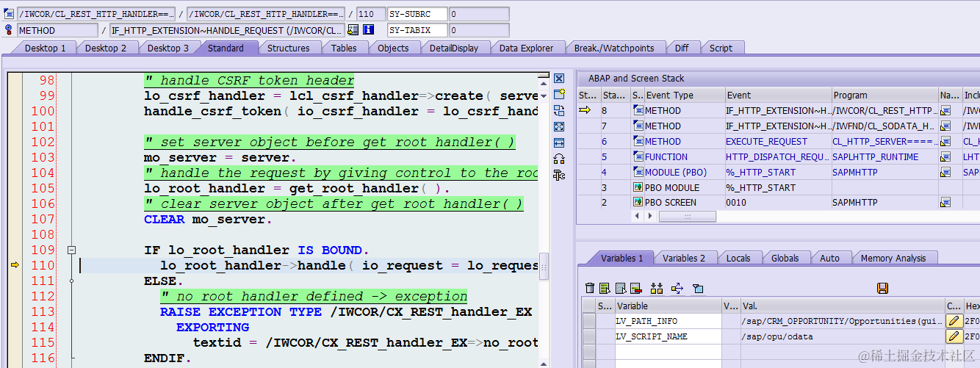The image size is (980, 368).
Task: Switch to Variables 2 tab
Action: (x=684, y=258)
